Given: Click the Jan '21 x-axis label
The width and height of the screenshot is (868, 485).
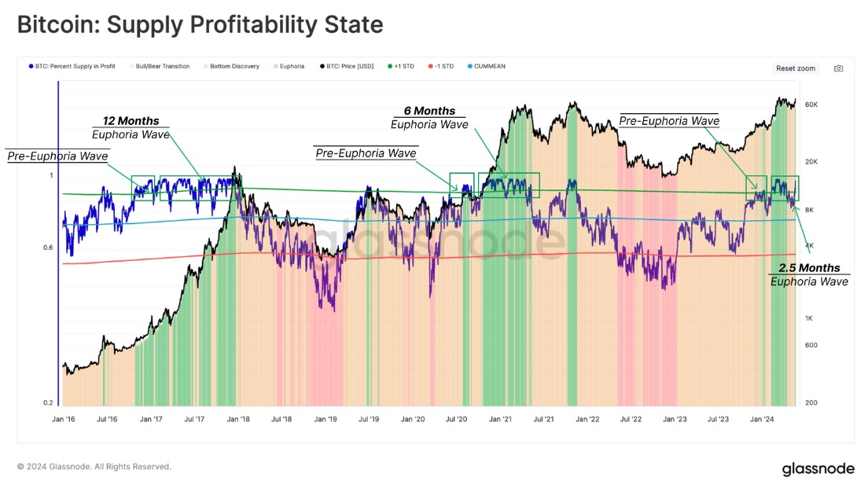Looking at the screenshot, I should coord(501,419).
